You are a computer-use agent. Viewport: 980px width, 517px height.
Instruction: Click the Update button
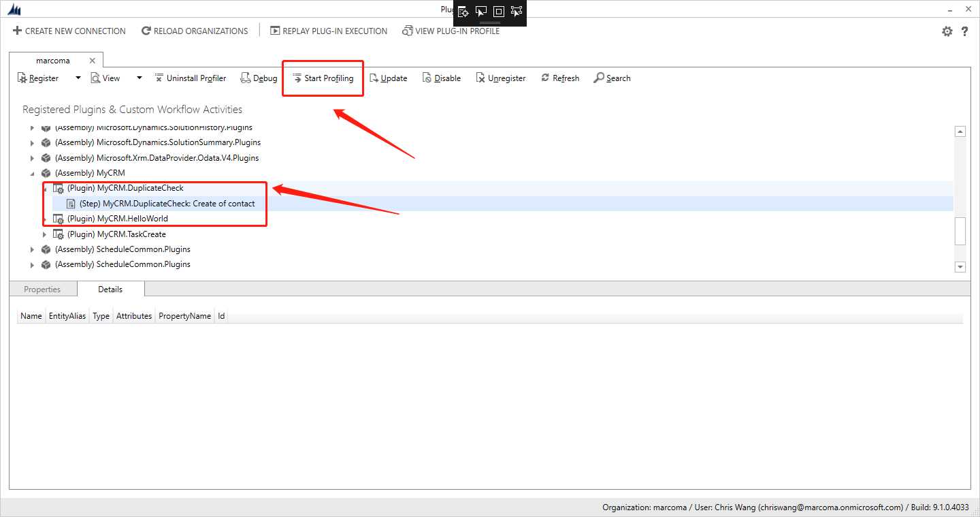coord(388,78)
